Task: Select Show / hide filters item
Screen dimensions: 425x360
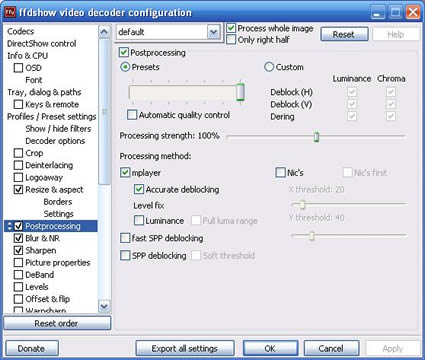Action: coord(58,129)
